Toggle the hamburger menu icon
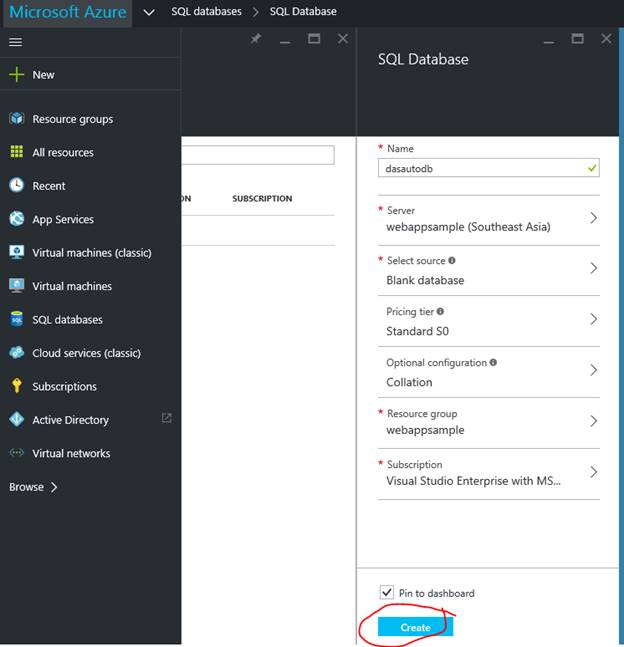The width and height of the screenshot is (624, 647). (15, 43)
